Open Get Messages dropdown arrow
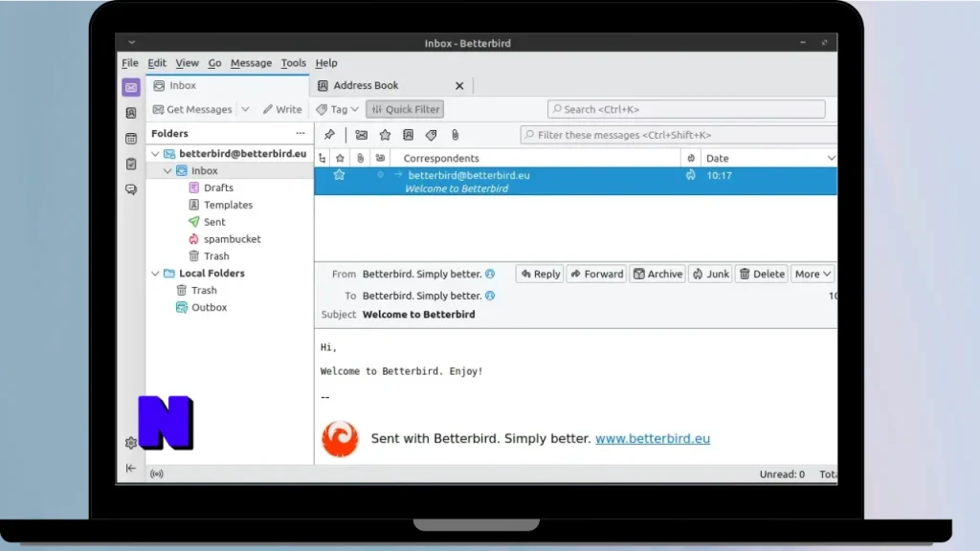The height and width of the screenshot is (551, 980). tap(246, 109)
